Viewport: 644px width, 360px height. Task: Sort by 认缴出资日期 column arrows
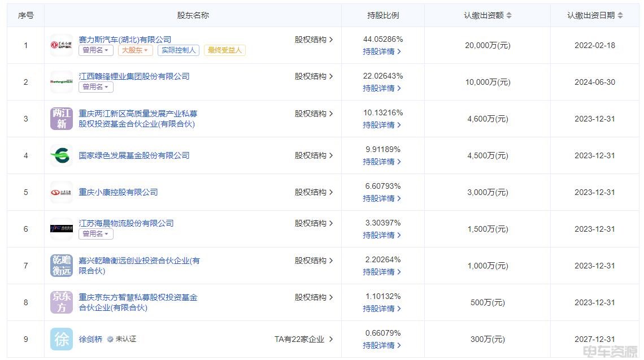click(620, 16)
